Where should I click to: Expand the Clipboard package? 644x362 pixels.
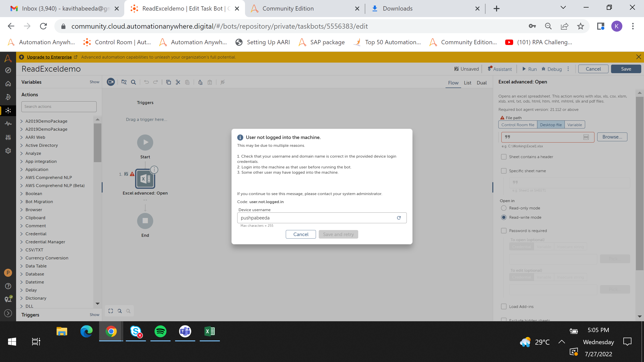[x=22, y=218]
